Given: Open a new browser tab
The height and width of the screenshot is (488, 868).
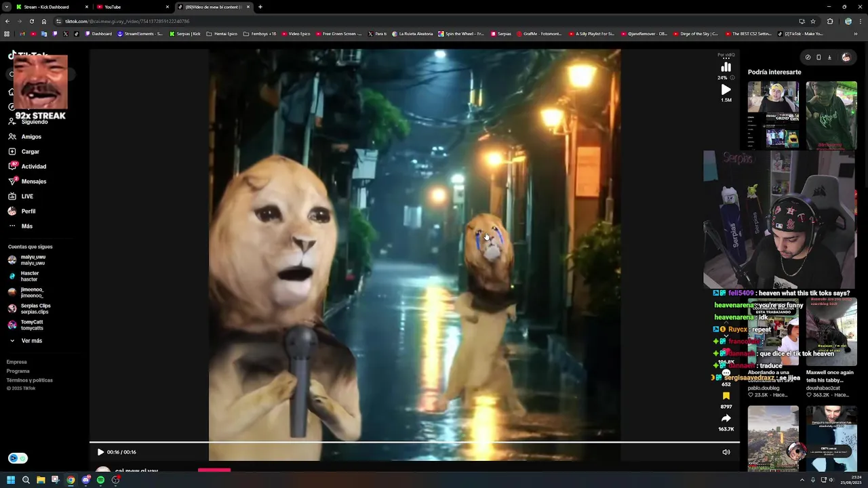Looking at the screenshot, I should point(260,7).
